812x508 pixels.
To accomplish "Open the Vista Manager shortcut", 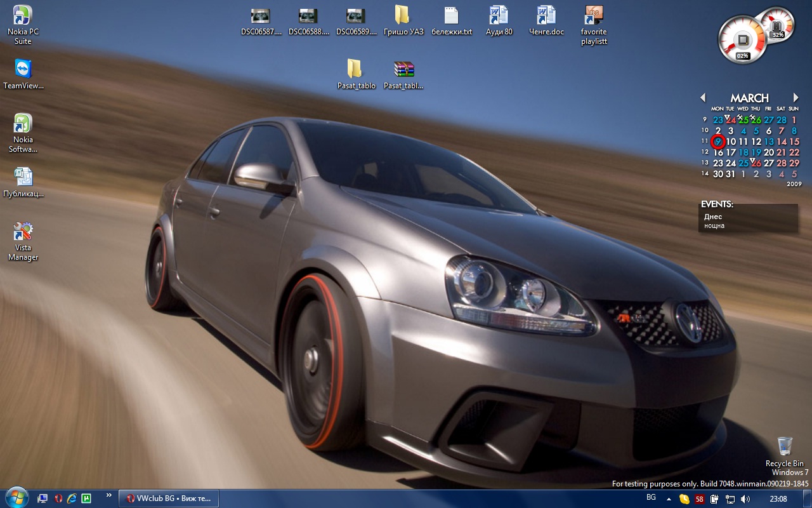I will coord(23,232).
